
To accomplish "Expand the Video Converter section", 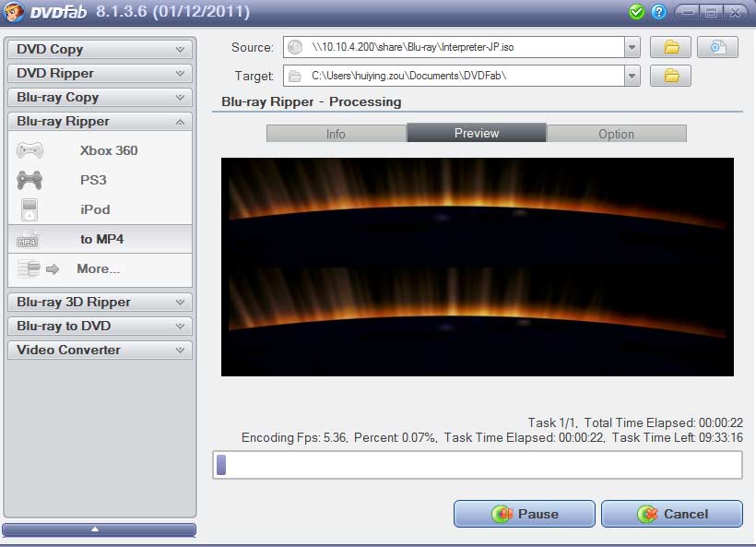I will [x=100, y=351].
